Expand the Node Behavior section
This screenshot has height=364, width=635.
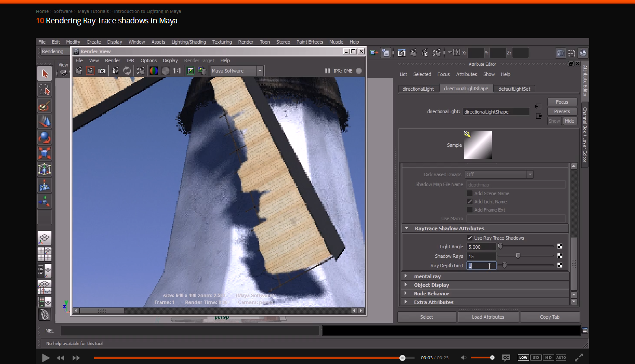(x=405, y=293)
